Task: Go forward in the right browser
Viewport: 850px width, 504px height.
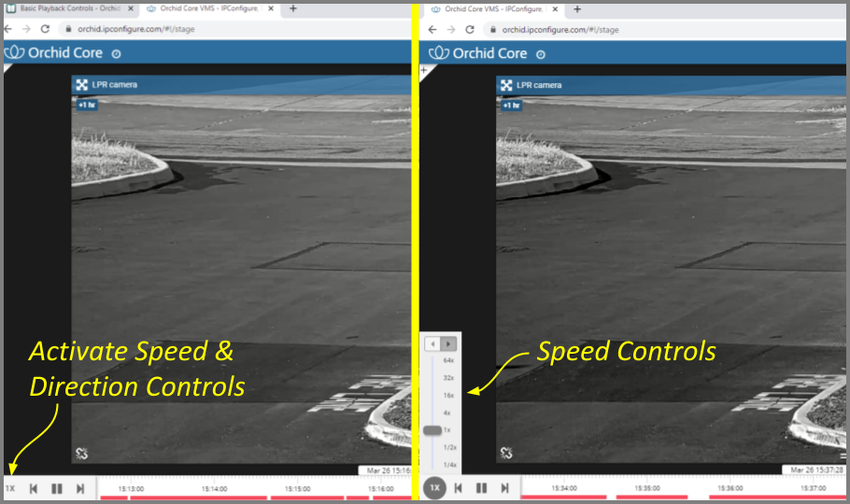Action: coord(451,29)
